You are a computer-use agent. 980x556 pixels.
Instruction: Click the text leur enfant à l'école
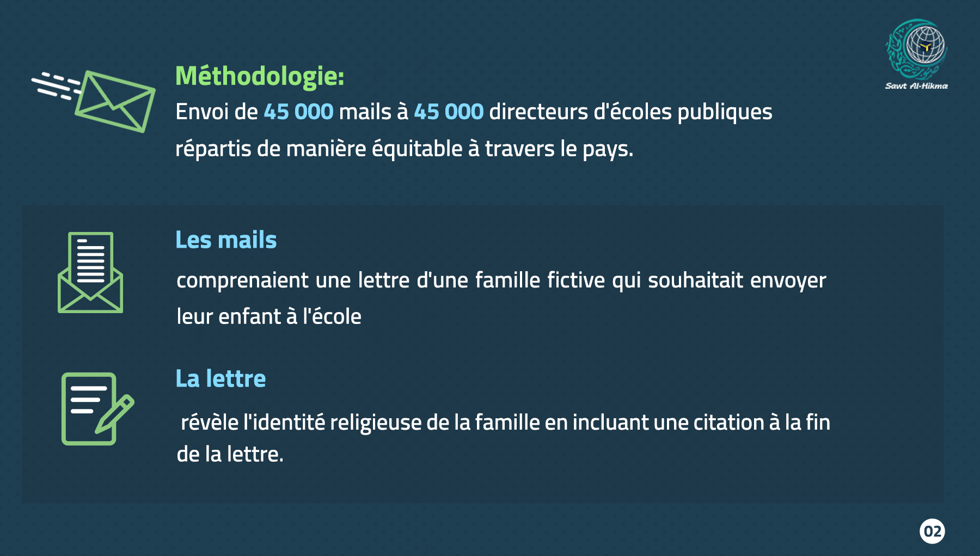[x=269, y=316]
